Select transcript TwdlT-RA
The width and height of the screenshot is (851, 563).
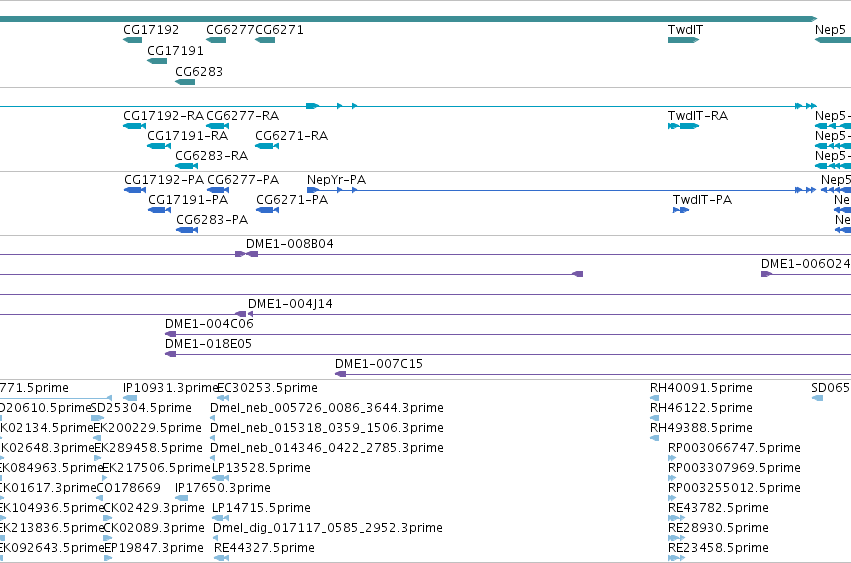tap(697, 116)
